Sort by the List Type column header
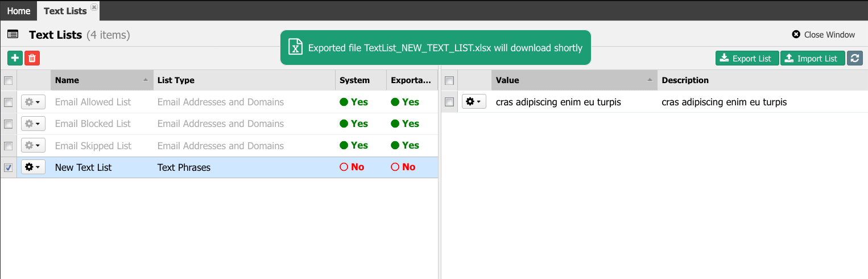The image size is (868, 279). coord(244,80)
